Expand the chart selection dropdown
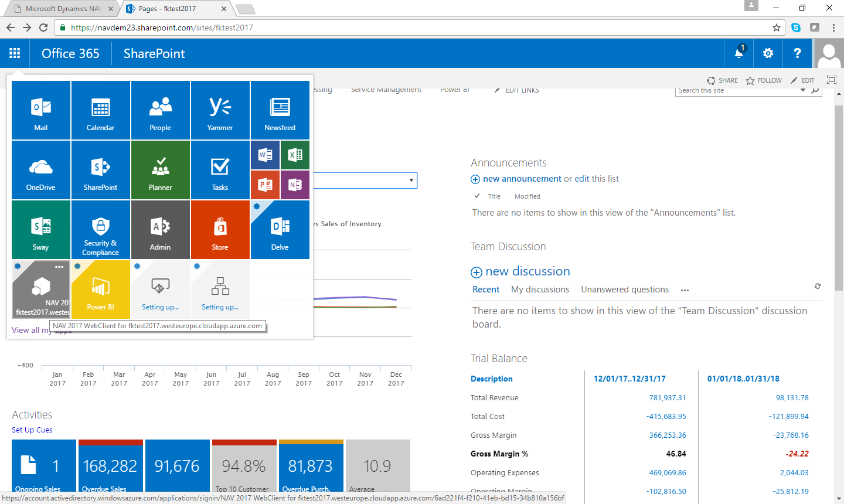 [411, 181]
